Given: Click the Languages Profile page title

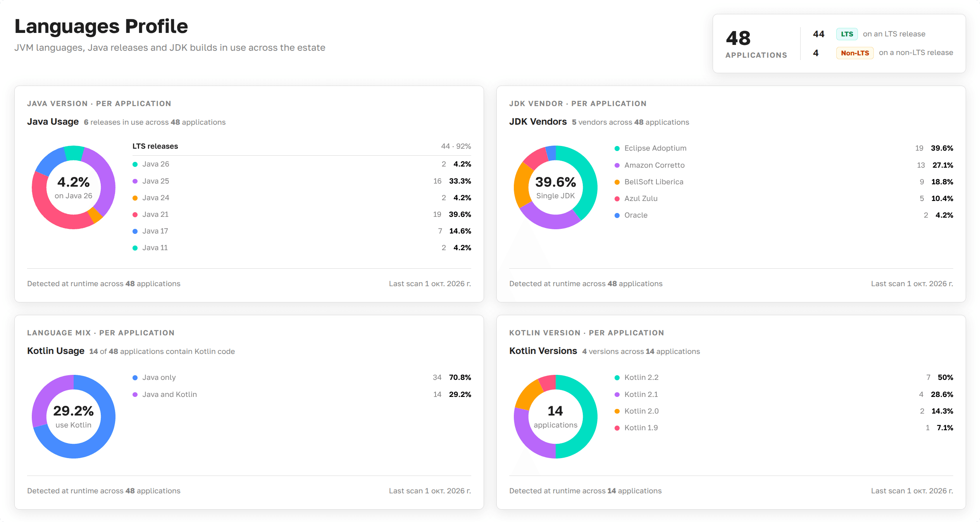Looking at the screenshot, I should 101,26.
